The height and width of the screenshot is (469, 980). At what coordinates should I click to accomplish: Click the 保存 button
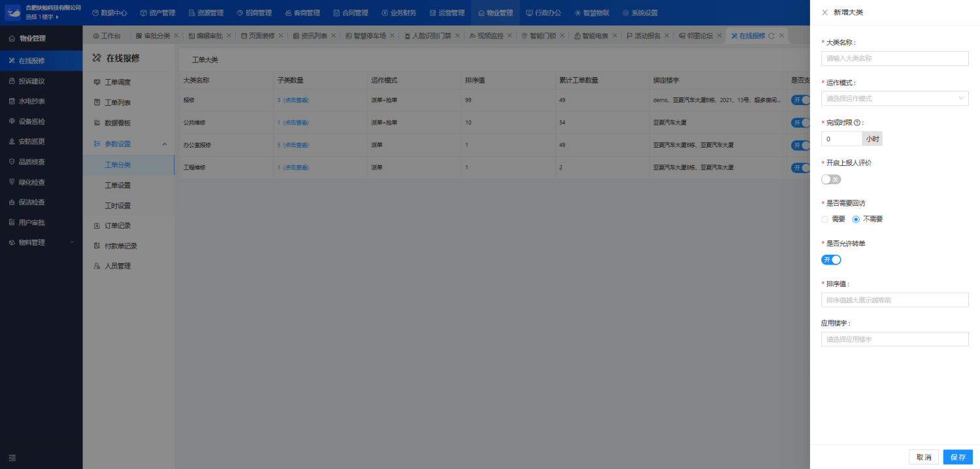[x=958, y=457]
